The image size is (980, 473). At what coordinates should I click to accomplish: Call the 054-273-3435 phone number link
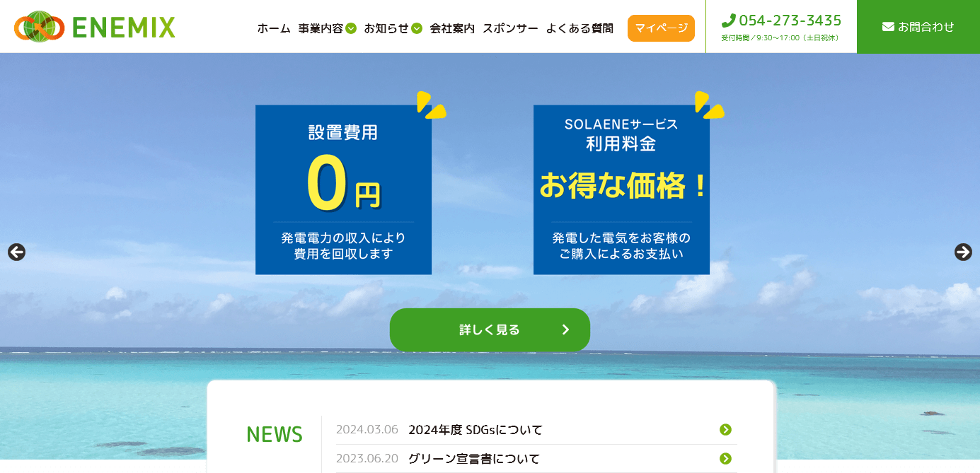[x=790, y=21]
